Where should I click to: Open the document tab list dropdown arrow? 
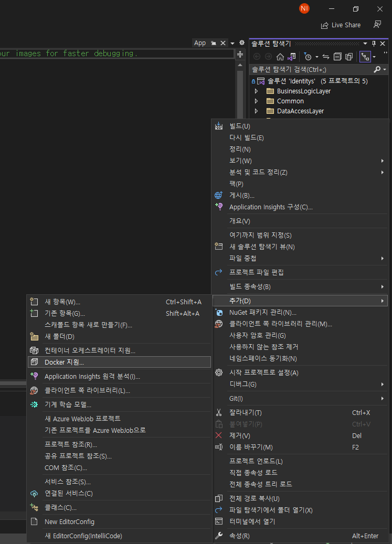click(232, 44)
